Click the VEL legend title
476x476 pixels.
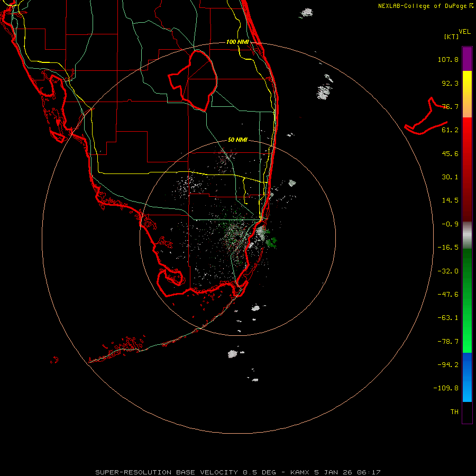[464, 32]
